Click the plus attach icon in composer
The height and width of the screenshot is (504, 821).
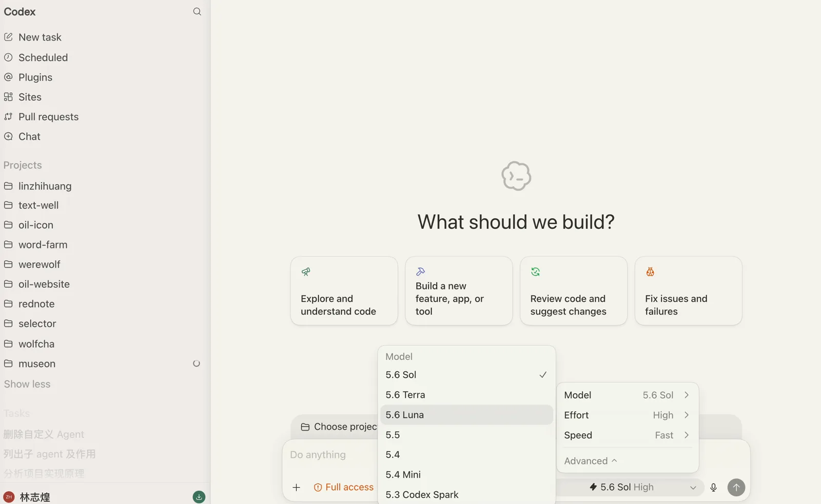point(297,487)
